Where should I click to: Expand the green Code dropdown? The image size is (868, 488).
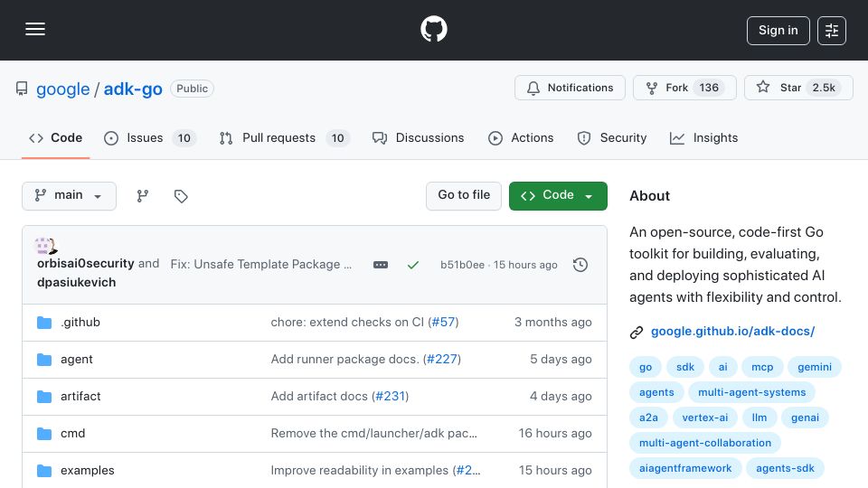(x=558, y=196)
